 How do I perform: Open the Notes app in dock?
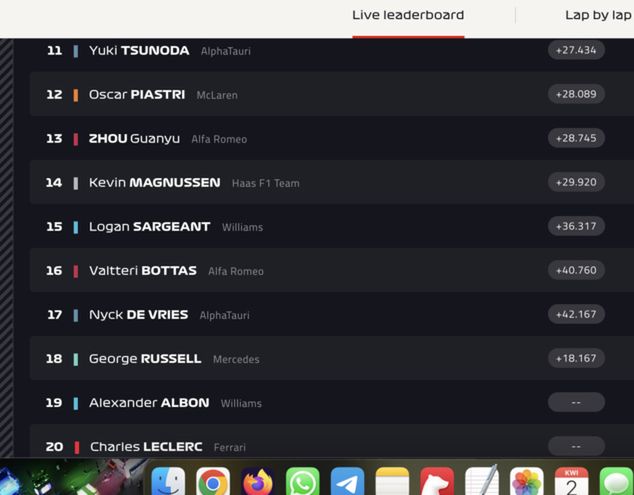[392, 482]
